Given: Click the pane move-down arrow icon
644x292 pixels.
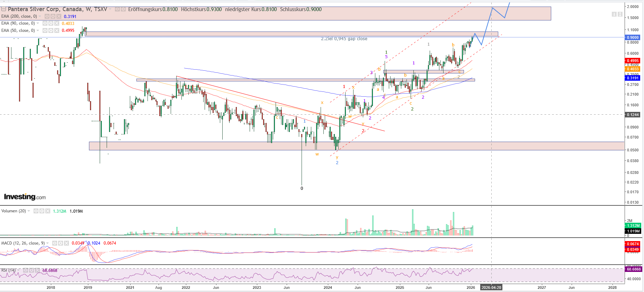Looking at the screenshot, I should tap(614, 14).
